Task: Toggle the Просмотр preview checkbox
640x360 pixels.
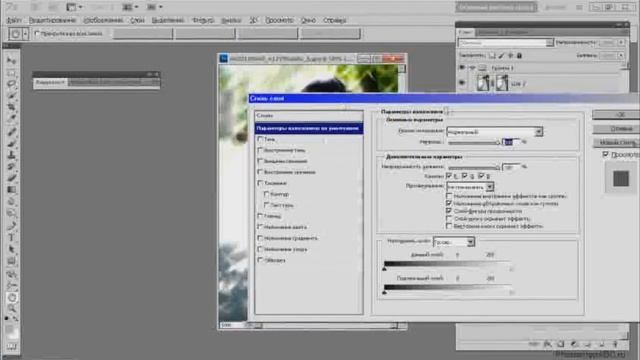Action: pos(605,154)
